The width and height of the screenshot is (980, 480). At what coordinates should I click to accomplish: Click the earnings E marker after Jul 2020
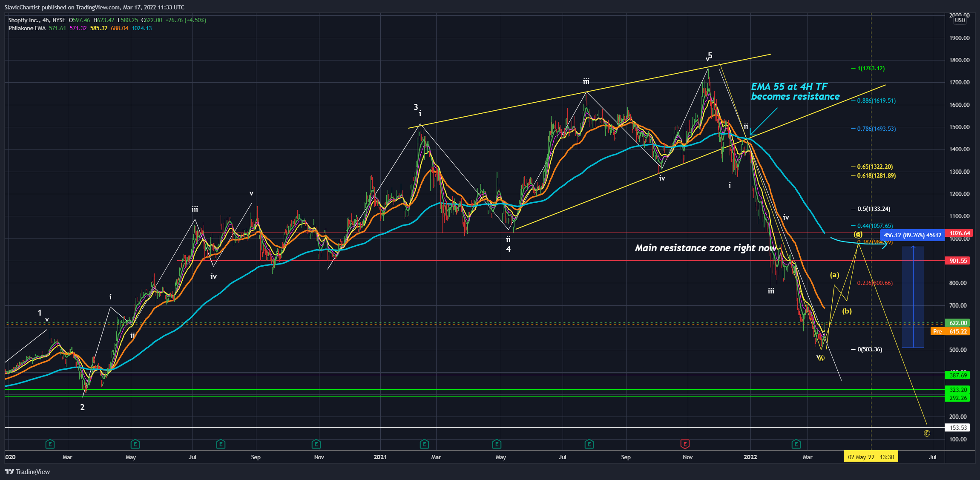click(221, 444)
